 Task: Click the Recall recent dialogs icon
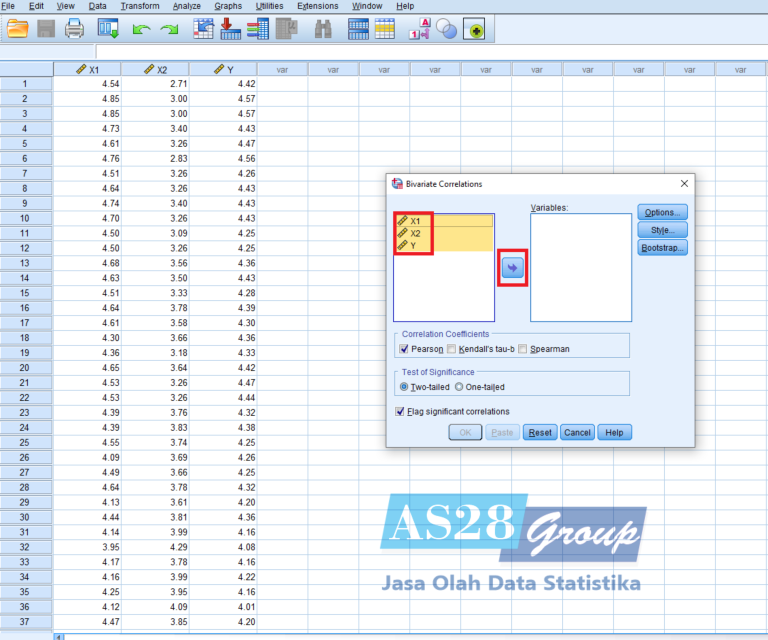coord(107,29)
